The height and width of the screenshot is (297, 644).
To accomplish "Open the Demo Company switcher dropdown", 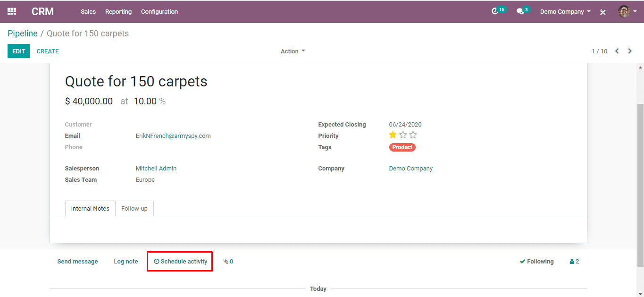I will tap(565, 12).
